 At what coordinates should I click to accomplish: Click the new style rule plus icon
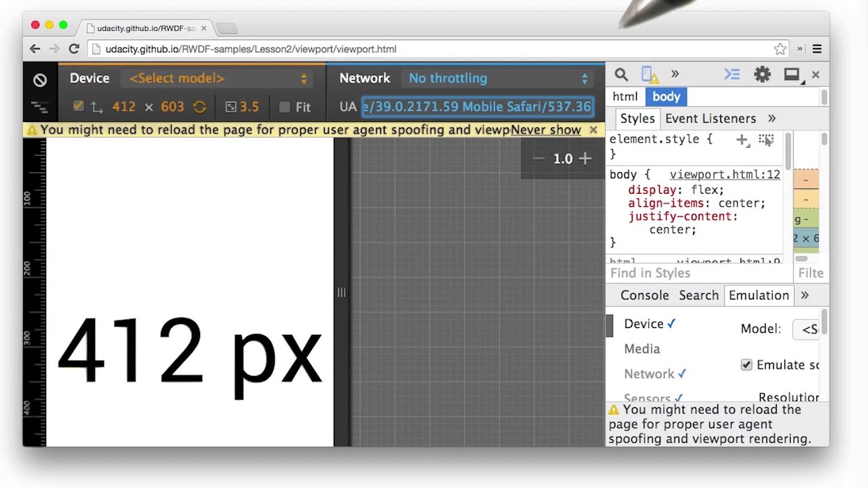pyautogui.click(x=742, y=140)
